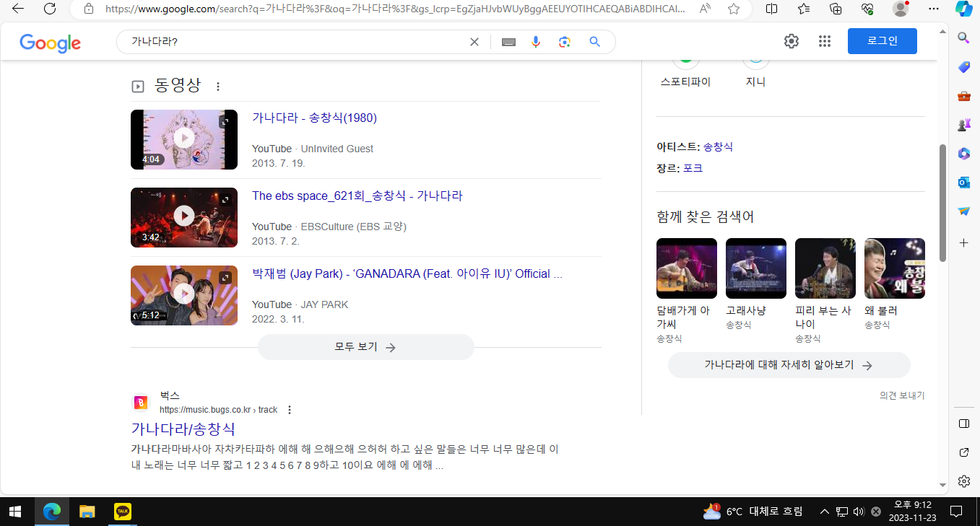Open Edge Settings and more menu
Screen dimensions: 980x526
(x=933, y=9)
